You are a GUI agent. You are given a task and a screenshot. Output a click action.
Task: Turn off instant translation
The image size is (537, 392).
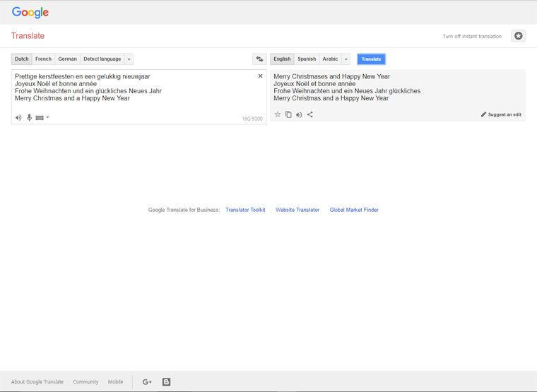tap(472, 36)
